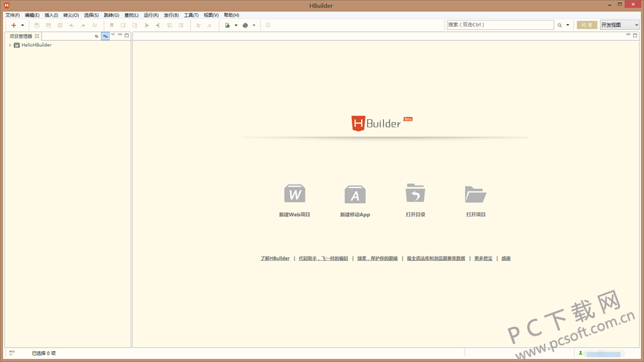Click the Redo arrow icon

[83, 25]
